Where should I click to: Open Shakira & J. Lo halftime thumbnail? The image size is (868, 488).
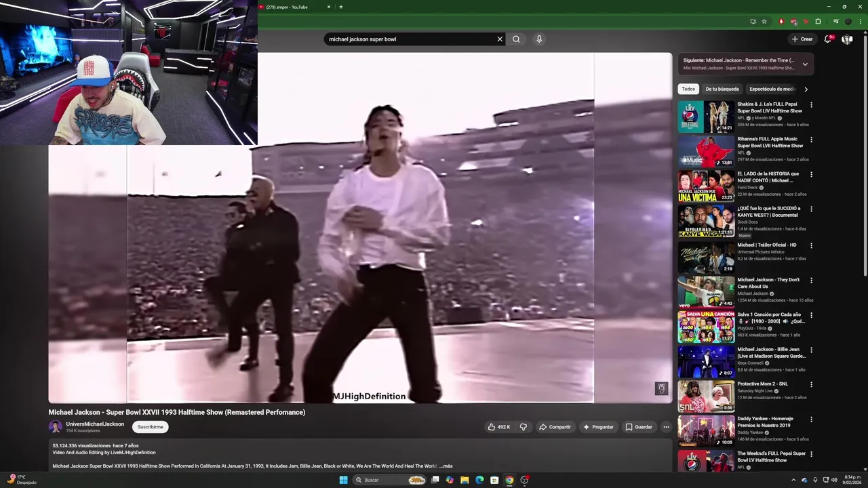(706, 117)
